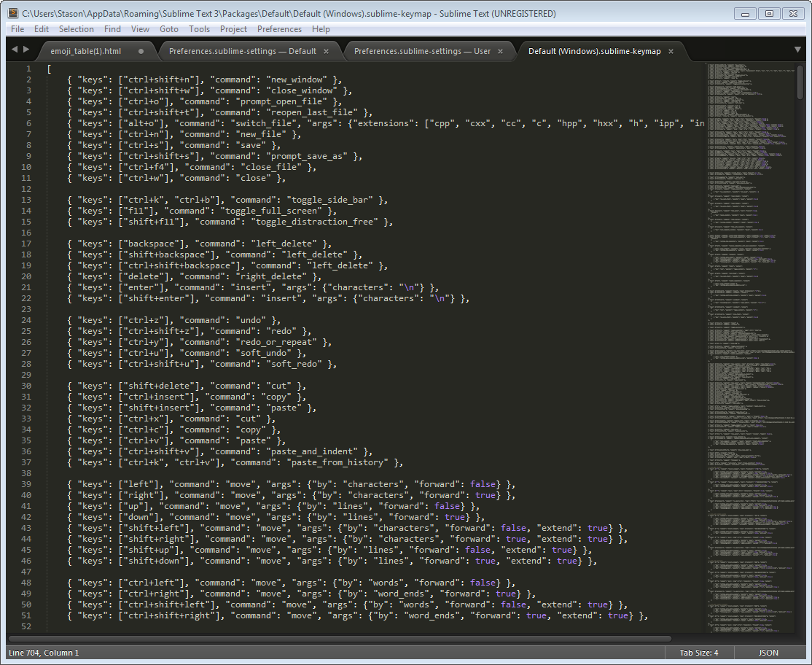Image resolution: width=812 pixels, height=665 pixels.
Task: Click line number 52 in the gutter
Action: [x=26, y=626]
